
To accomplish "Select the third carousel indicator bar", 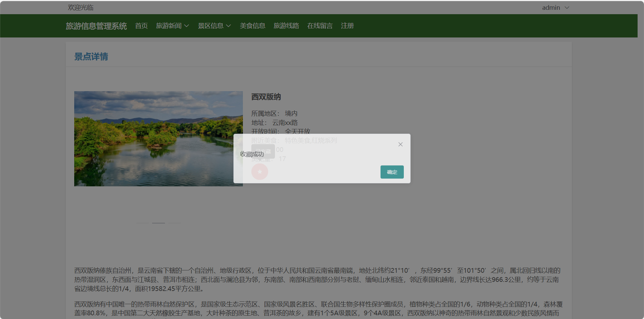I will pyautogui.click(x=174, y=223).
